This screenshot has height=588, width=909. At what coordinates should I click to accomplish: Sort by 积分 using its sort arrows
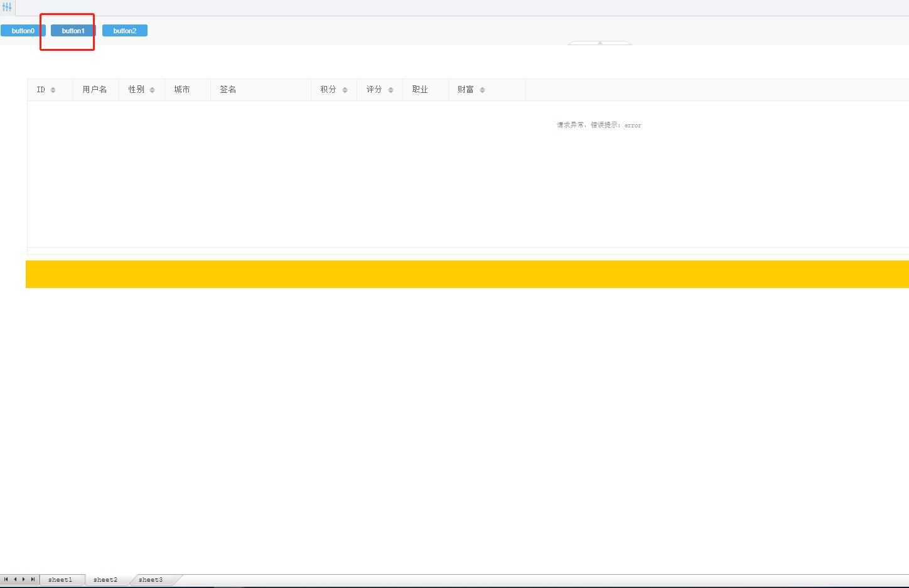coord(345,90)
